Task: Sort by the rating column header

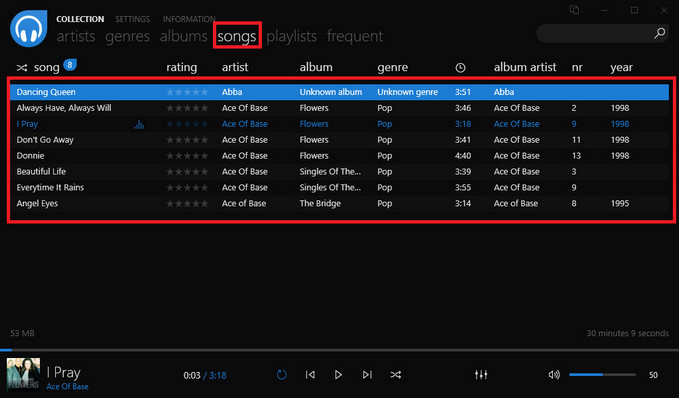Action: click(181, 68)
